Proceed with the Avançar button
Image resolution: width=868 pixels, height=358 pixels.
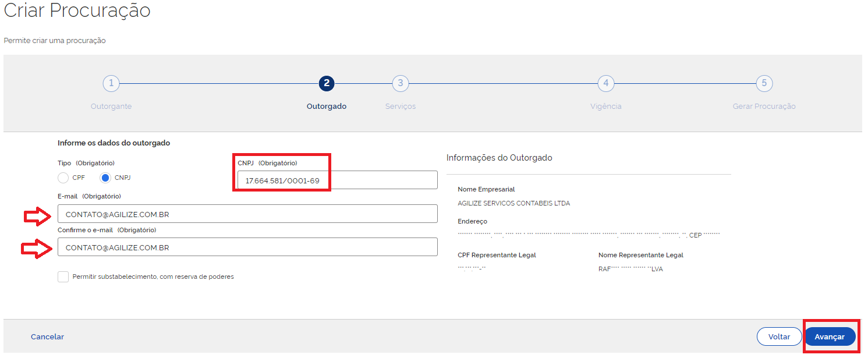pos(830,336)
